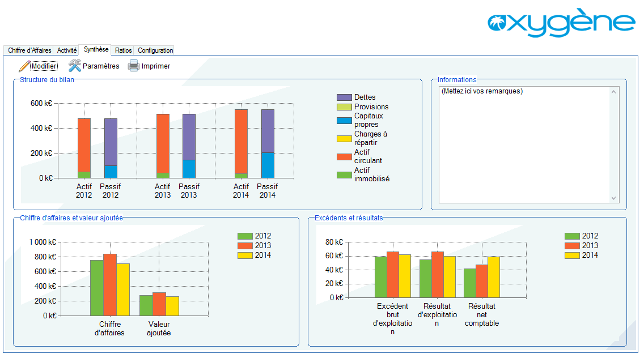The height and width of the screenshot is (358, 644).
Task: Click the Capitaux propres blue legend swatch
Action: 344,120
